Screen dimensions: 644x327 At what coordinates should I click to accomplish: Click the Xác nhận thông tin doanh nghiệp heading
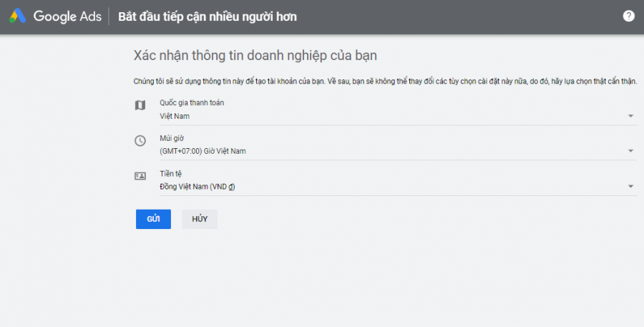(255, 56)
